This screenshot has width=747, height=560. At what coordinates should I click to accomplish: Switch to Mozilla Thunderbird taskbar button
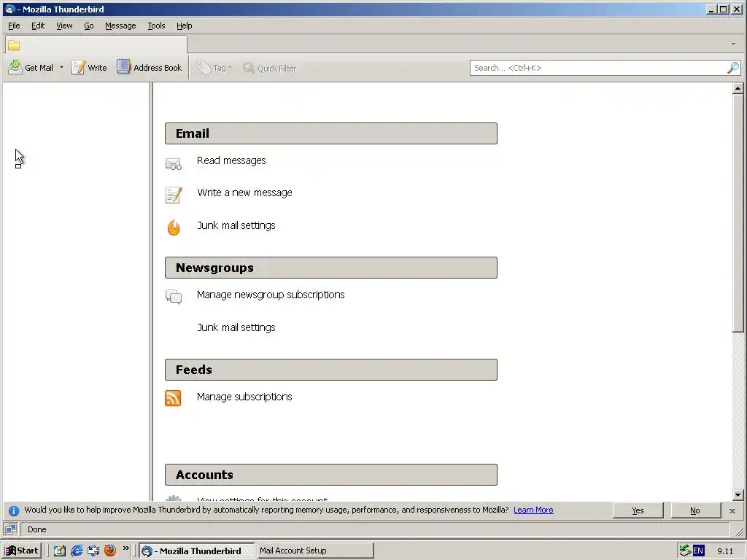point(196,551)
